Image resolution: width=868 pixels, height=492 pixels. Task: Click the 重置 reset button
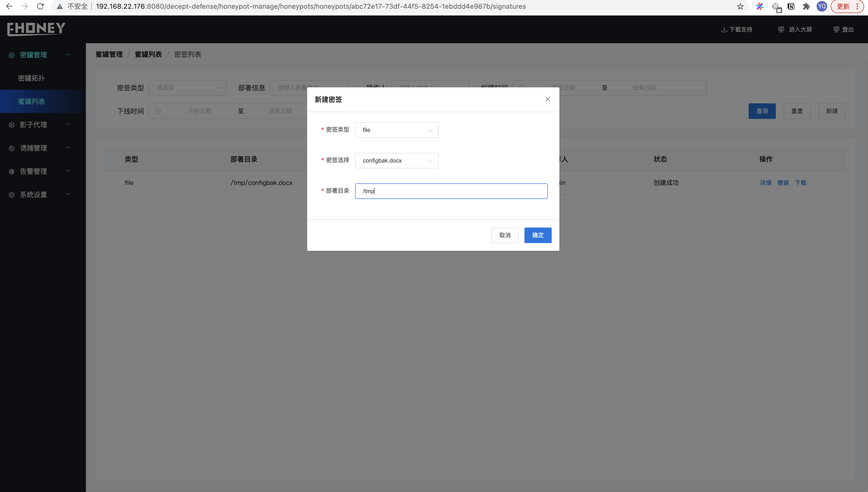[x=797, y=111]
